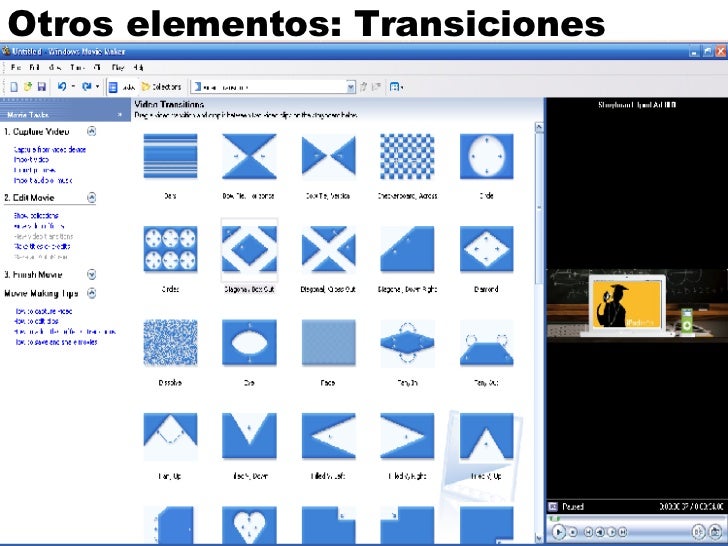Open the Redo history dropdown arrow
The width and height of the screenshot is (728, 546).
coord(98,86)
